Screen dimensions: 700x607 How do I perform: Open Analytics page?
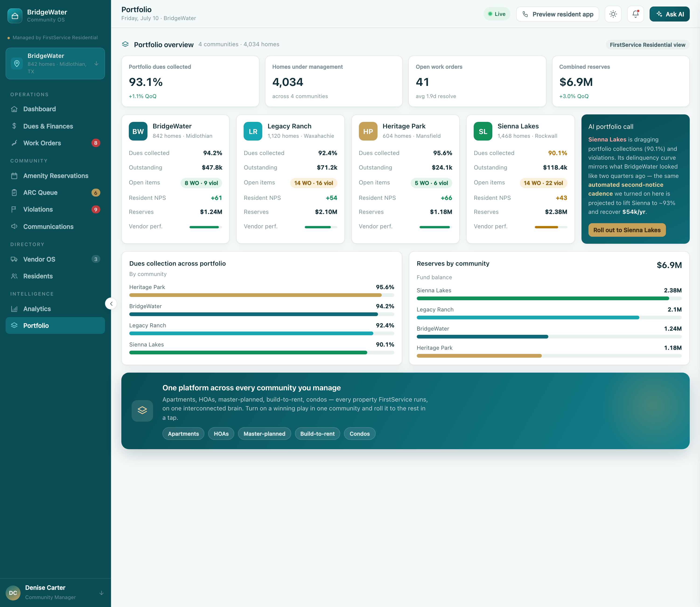(55, 309)
